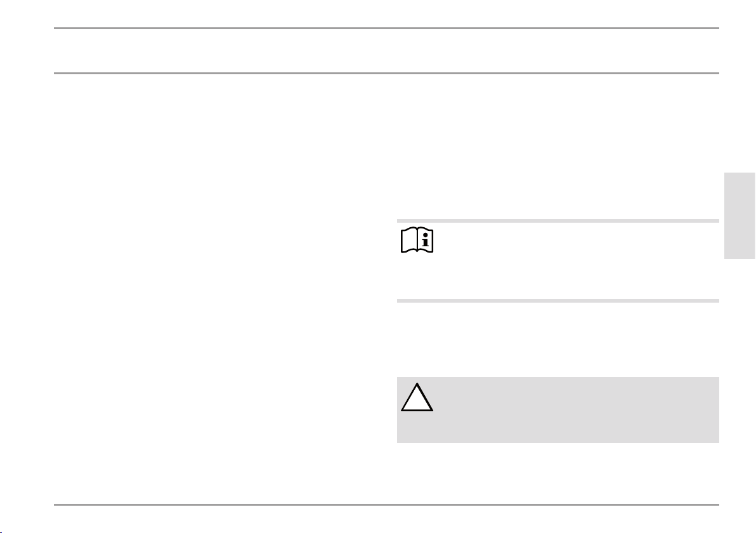Click the second header rule under the title band

[x=386, y=74]
